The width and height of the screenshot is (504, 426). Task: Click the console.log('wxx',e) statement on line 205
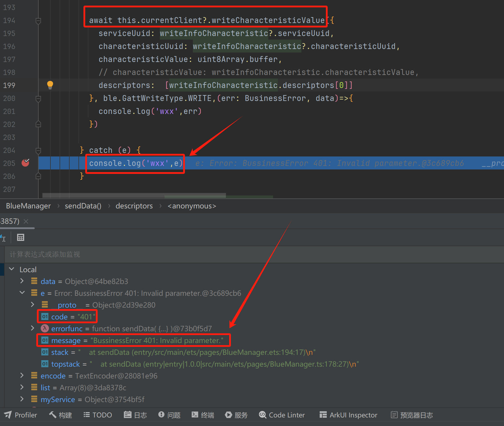(x=136, y=163)
